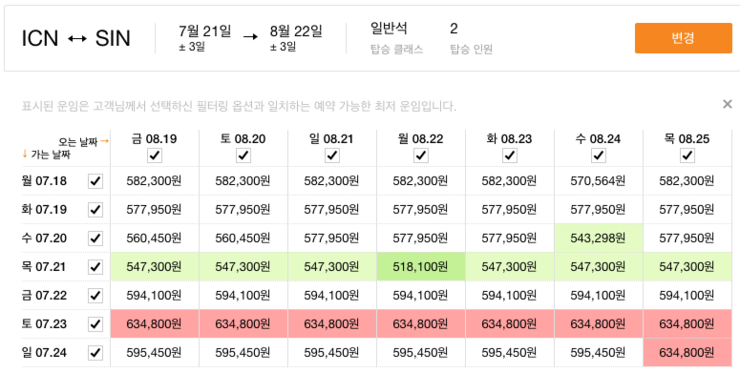Click the orange 변경 button
Viewport: 740px width, 373px height.
click(683, 38)
